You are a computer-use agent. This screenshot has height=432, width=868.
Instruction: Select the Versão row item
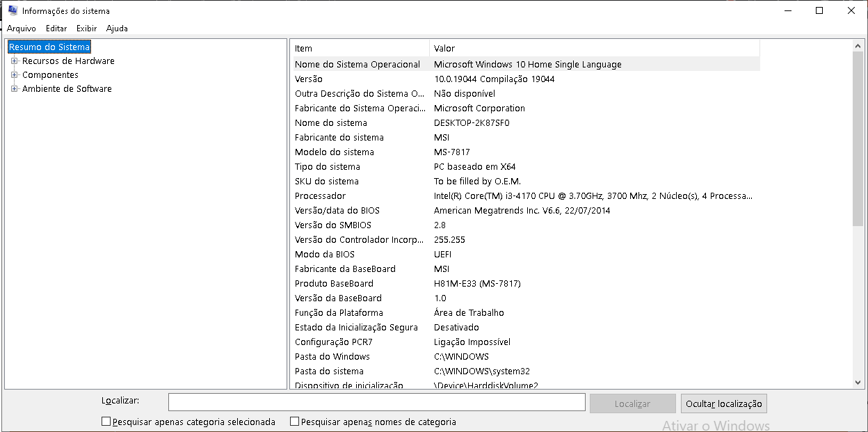click(x=525, y=79)
